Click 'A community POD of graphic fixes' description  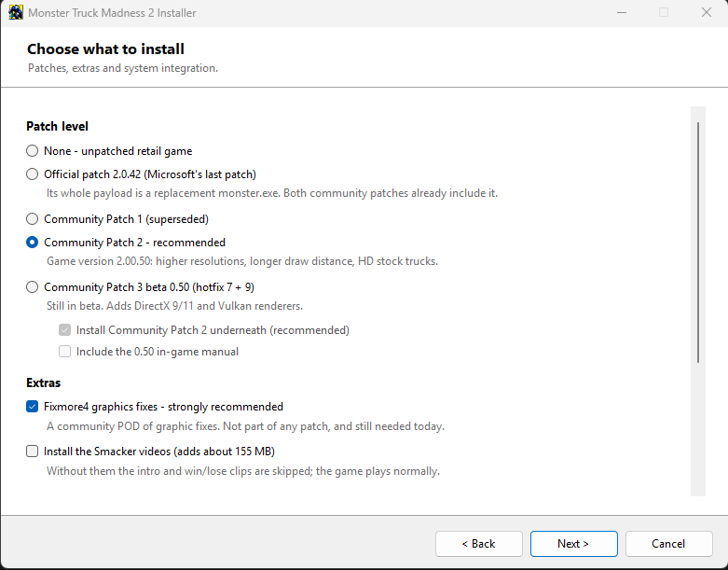[245, 426]
